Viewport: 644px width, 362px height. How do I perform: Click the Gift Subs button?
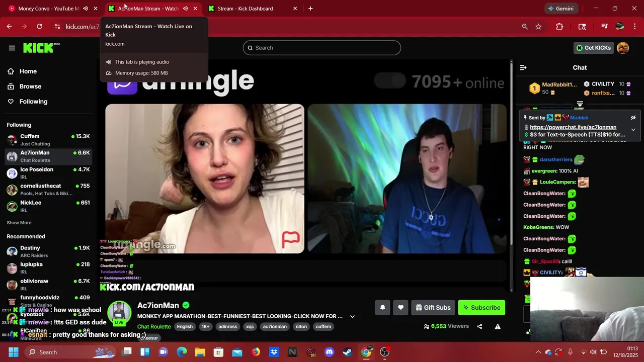click(433, 308)
